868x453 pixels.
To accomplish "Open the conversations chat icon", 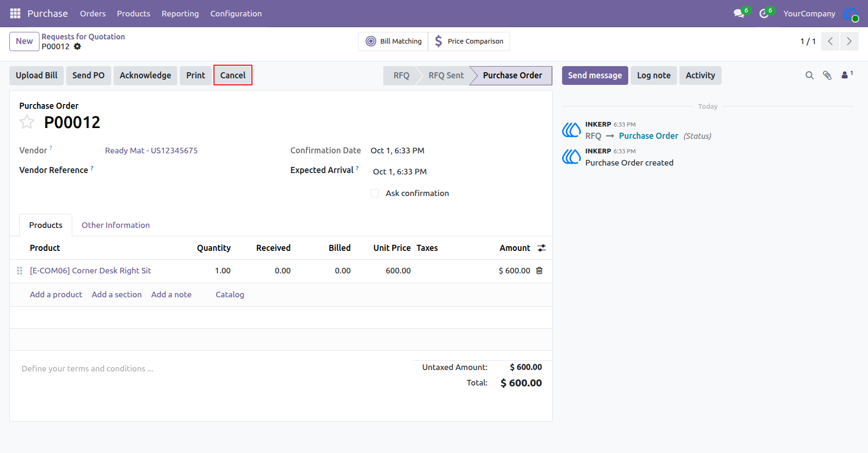I will click(740, 14).
